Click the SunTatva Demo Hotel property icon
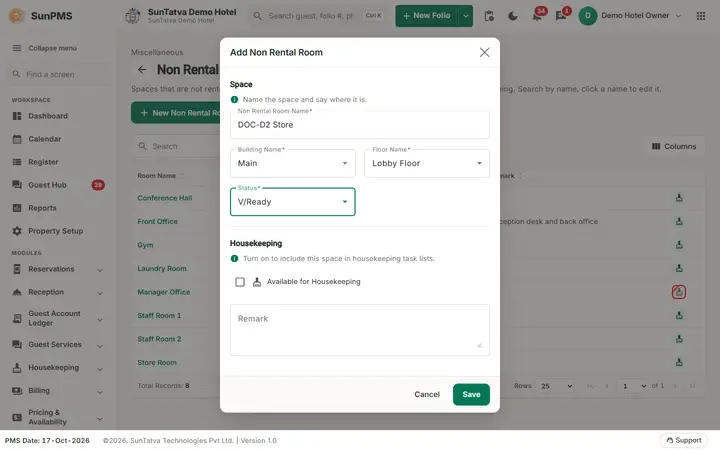The width and height of the screenshot is (720, 450). point(133,16)
